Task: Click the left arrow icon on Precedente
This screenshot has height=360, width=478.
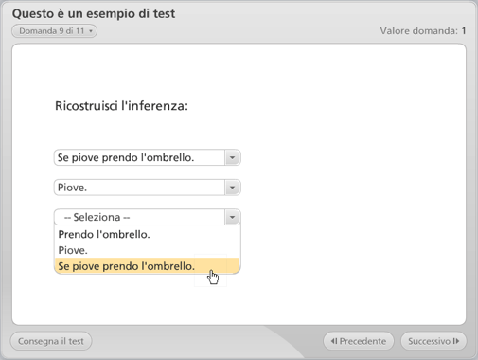Action: click(x=334, y=341)
